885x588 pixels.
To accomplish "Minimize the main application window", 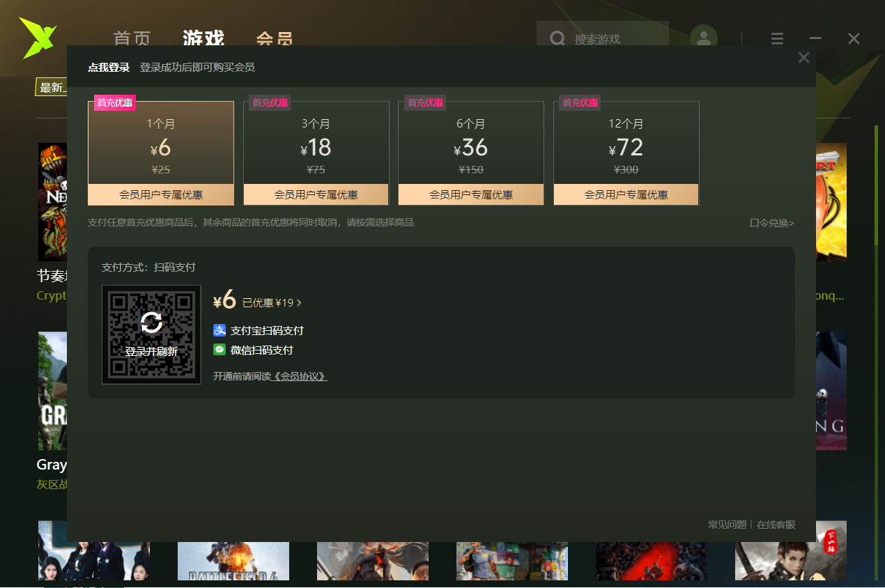I will [815, 39].
